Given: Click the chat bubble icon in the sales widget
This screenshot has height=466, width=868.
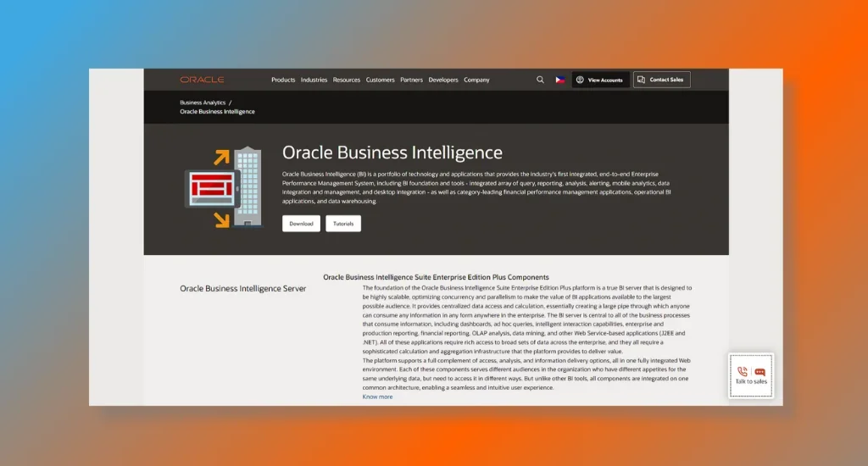Looking at the screenshot, I should point(759,372).
